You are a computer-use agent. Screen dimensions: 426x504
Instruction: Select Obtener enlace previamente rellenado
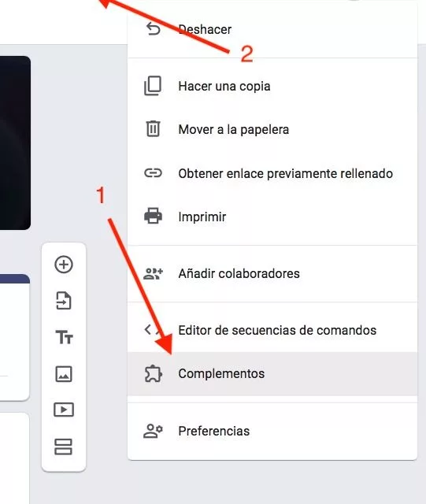(x=286, y=173)
